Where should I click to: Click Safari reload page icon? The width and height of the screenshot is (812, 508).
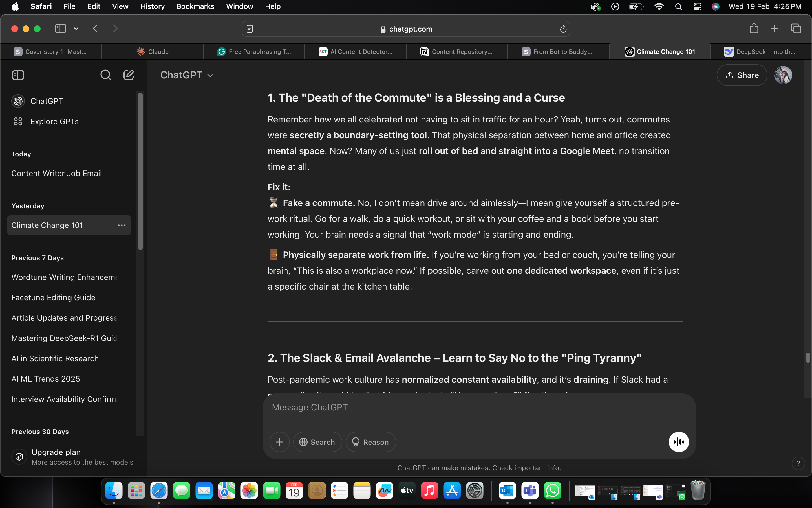pos(563,29)
